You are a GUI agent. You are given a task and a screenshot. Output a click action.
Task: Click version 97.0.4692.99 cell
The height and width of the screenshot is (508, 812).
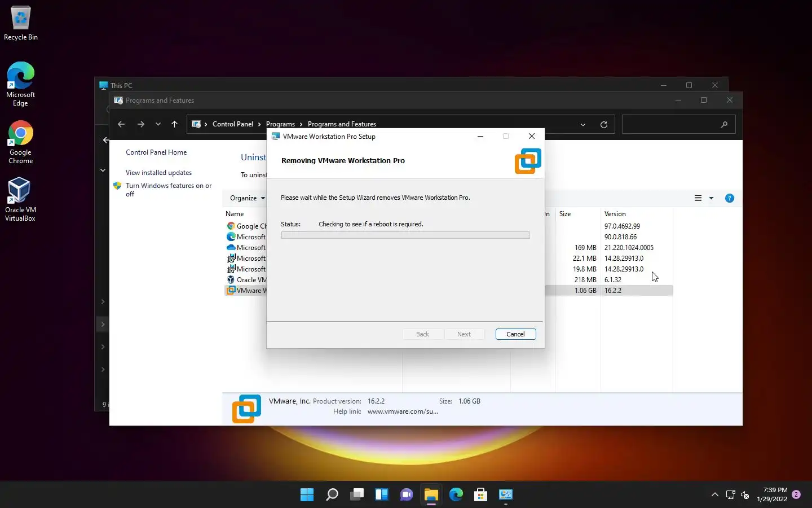pos(622,226)
